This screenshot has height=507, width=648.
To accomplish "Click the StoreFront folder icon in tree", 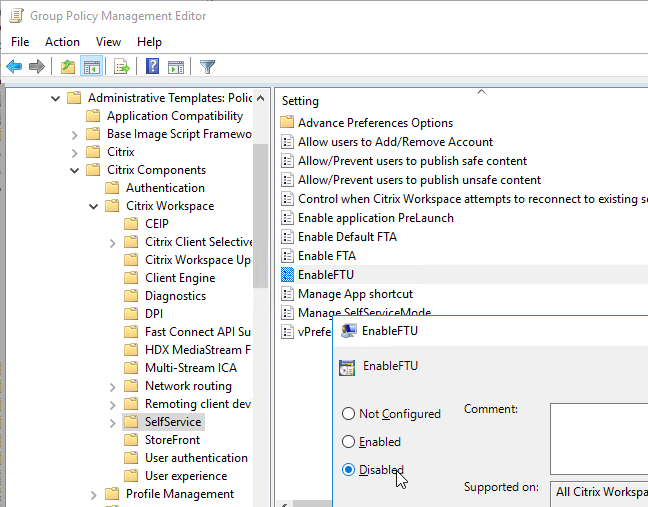I will (131, 440).
